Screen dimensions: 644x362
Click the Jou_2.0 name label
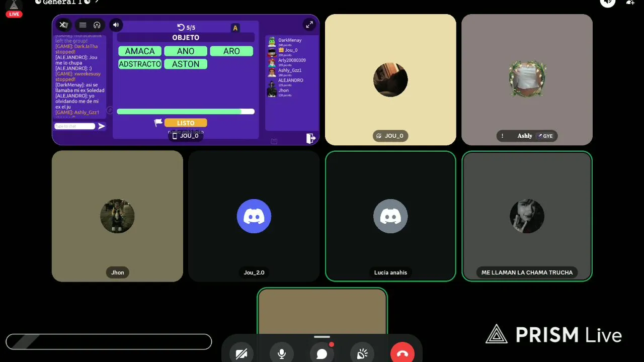click(x=254, y=273)
